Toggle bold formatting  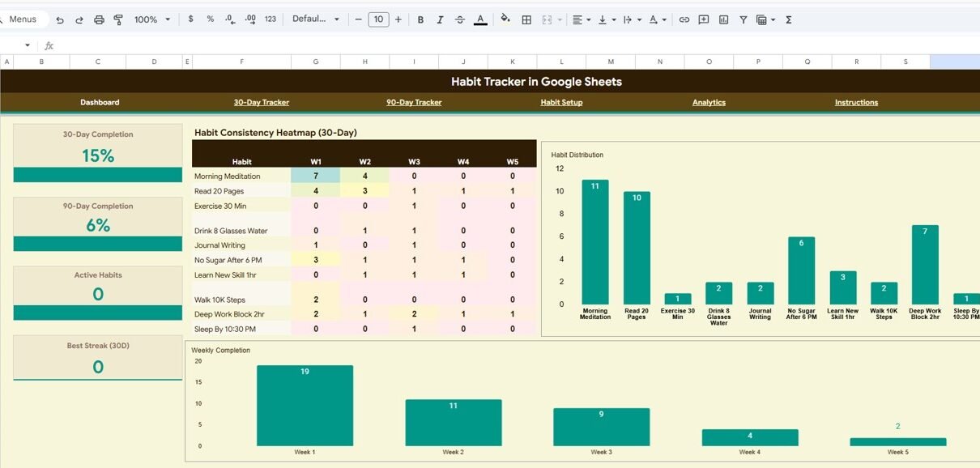[x=420, y=19]
